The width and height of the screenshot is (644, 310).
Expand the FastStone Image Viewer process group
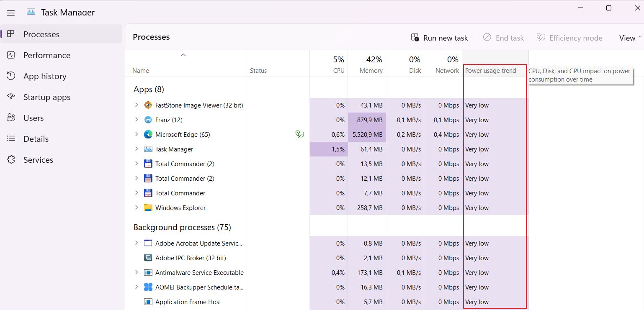(x=136, y=105)
